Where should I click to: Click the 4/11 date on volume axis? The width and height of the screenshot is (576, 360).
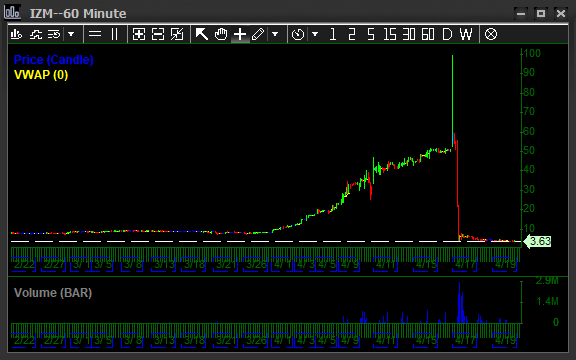coord(385,341)
